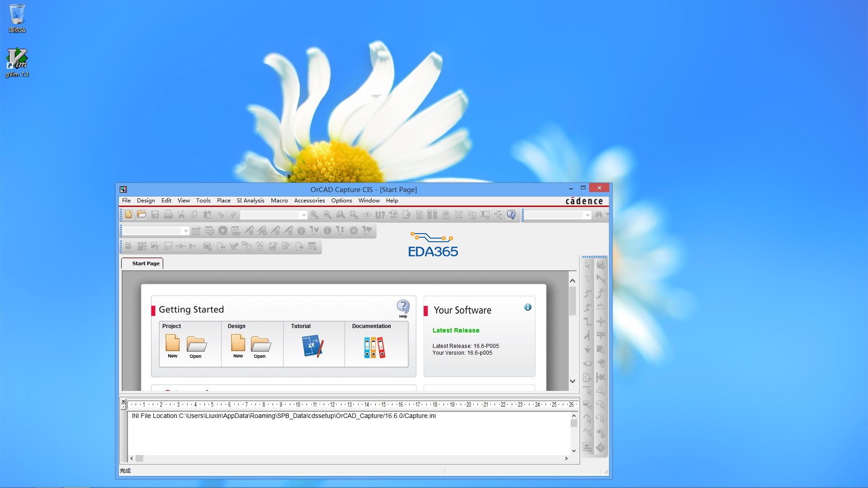Click session log horizontal scroll-right arrow
The image size is (868, 488).
(x=566, y=458)
